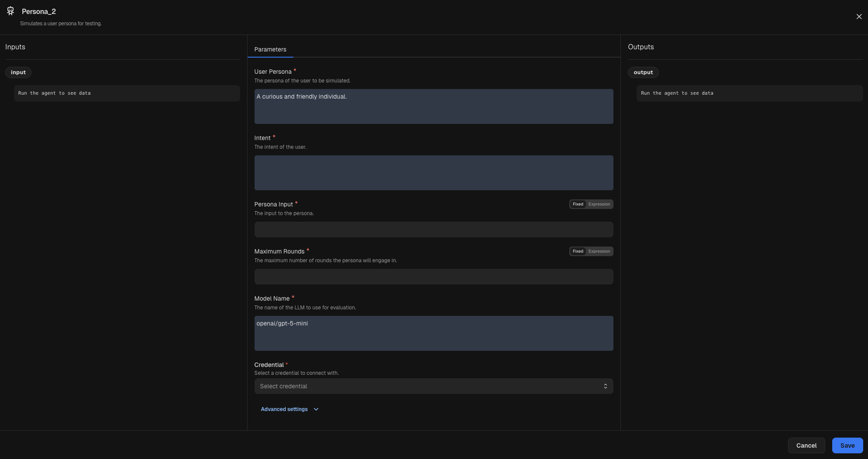Screen dimensions: 868x459
Task: Close the Persona_2 configuration dialog
Action: tap(859, 16)
